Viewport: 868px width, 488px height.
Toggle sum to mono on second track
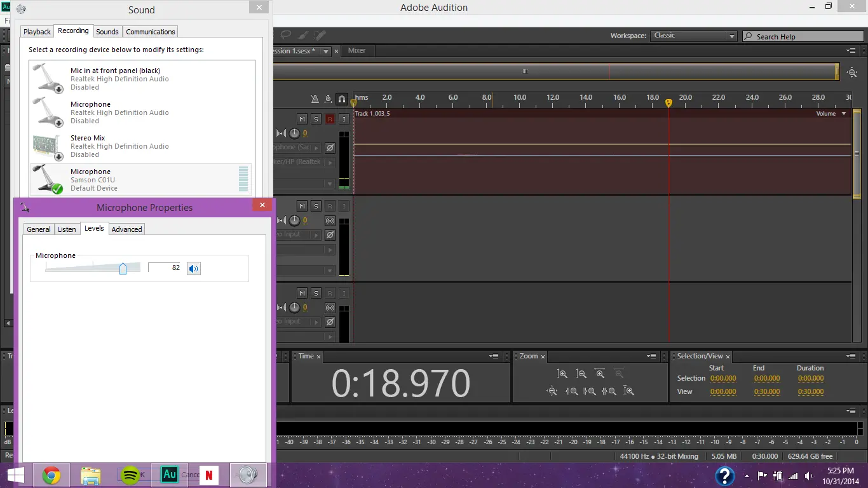330,220
